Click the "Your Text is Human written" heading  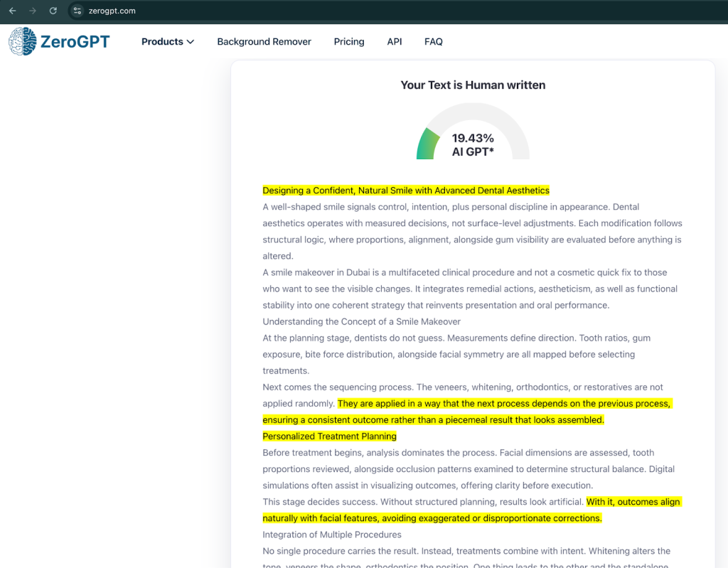click(473, 85)
